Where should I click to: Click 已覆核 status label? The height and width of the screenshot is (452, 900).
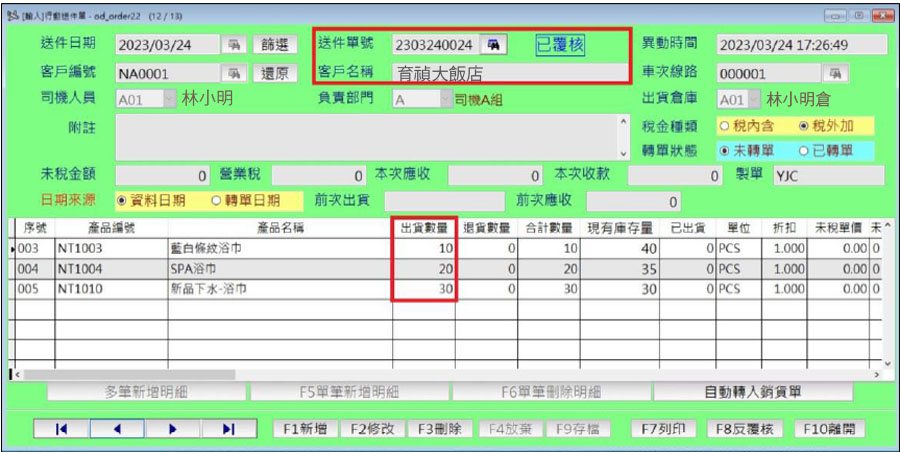coord(560,45)
